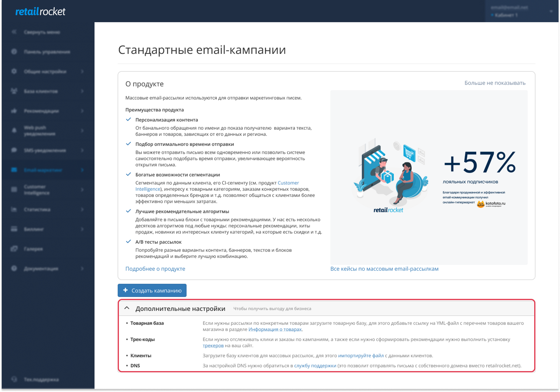
Task: Open the Статистика chart icon
Action: coord(14,209)
